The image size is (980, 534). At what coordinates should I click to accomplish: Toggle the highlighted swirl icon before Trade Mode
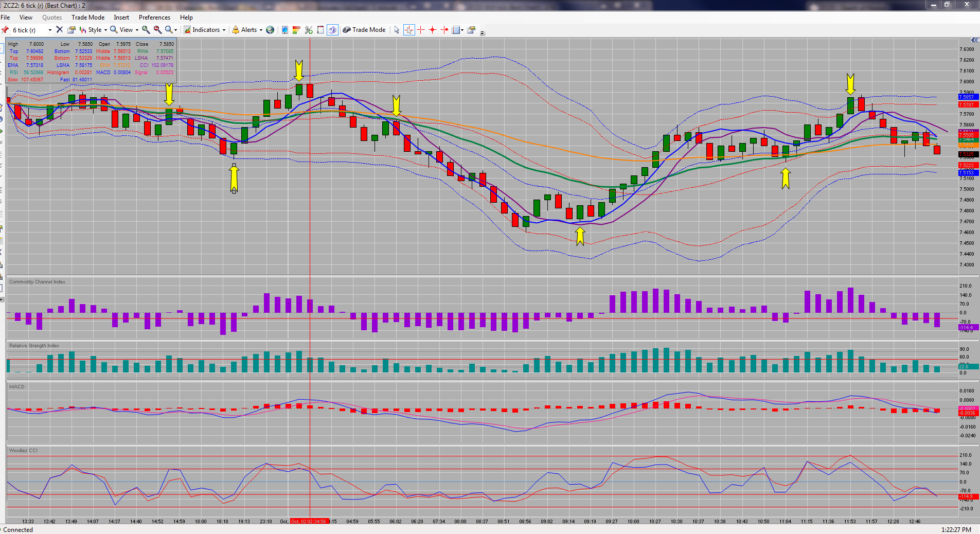[332, 30]
